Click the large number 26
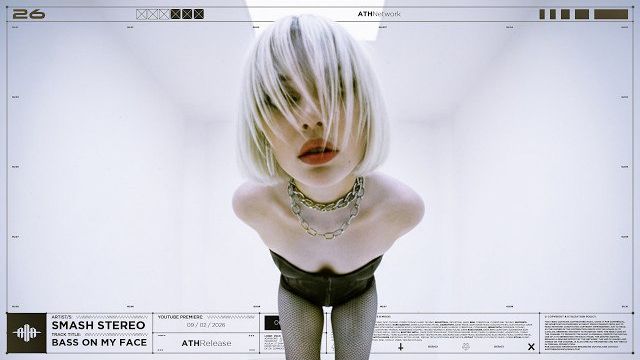 (29, 14)
